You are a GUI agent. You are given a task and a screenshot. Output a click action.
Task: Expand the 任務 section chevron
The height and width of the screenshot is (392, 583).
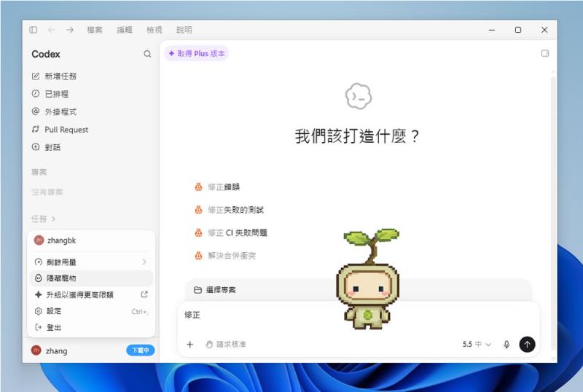pyautogui.click(x=54, y=219)
